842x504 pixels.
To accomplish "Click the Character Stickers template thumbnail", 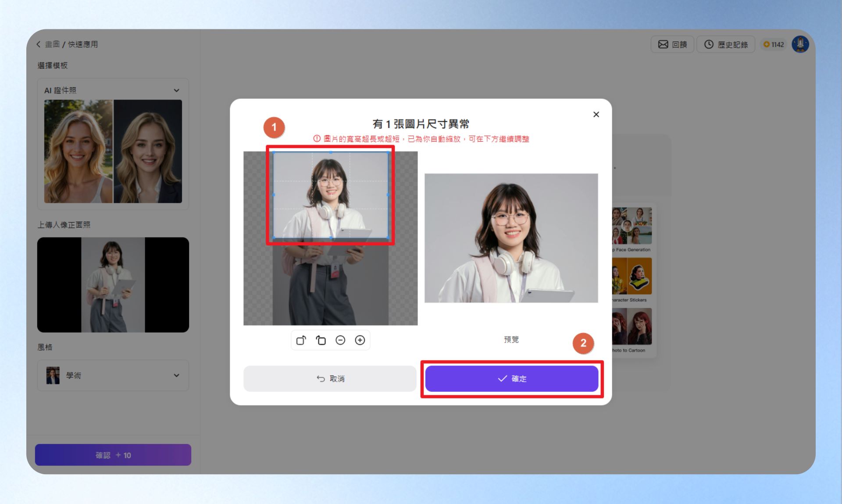I will click(x=632, y=276).
